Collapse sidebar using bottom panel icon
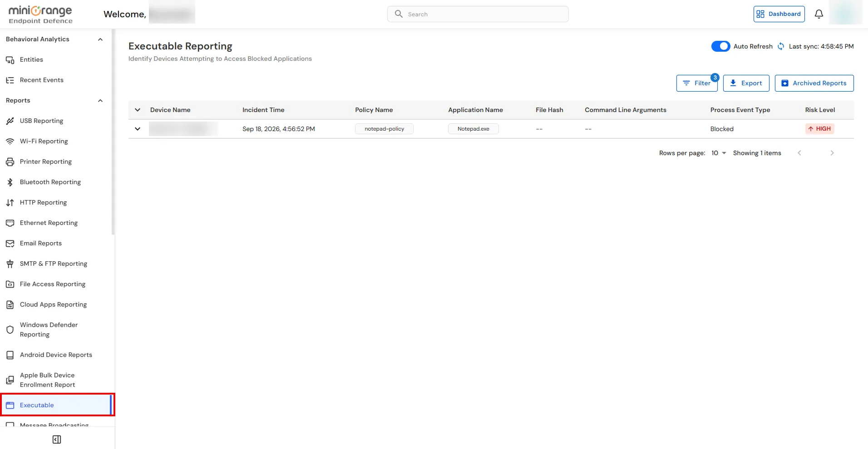Screen dimensions: 868x449 (x=57, y=439)
